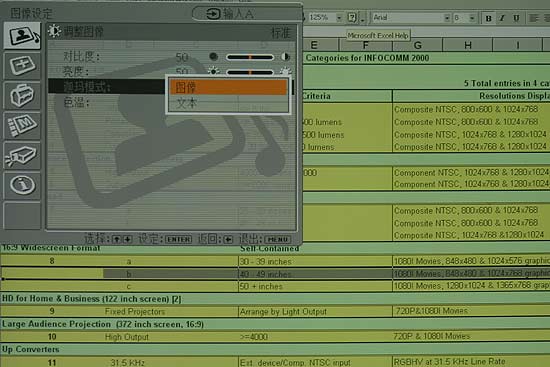Toggle Bold formatting in Excel toolbar

[488, 18]
